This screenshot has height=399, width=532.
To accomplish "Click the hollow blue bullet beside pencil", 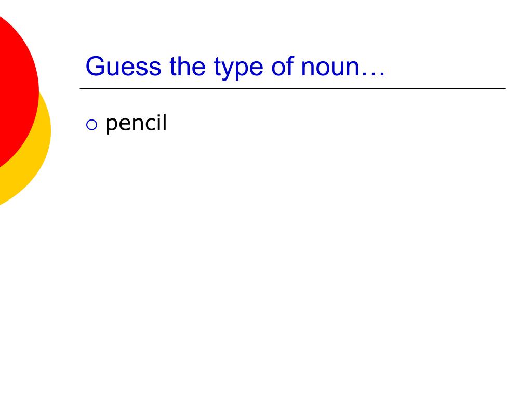I will point(91,125).
